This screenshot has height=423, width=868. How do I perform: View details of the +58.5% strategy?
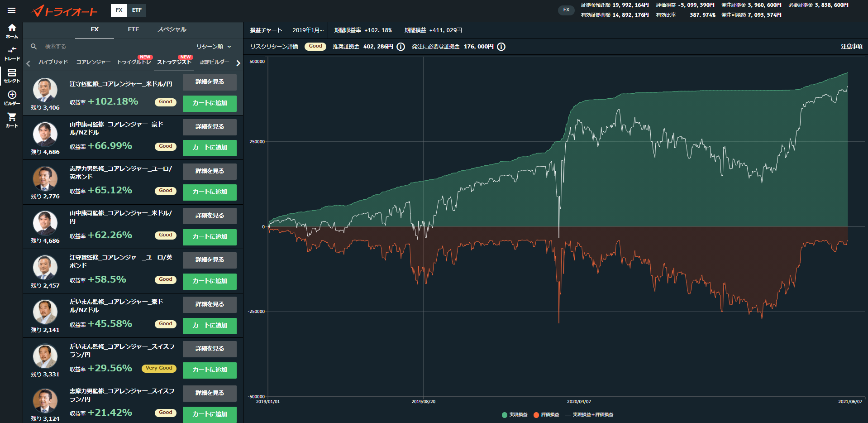(210, 260)
